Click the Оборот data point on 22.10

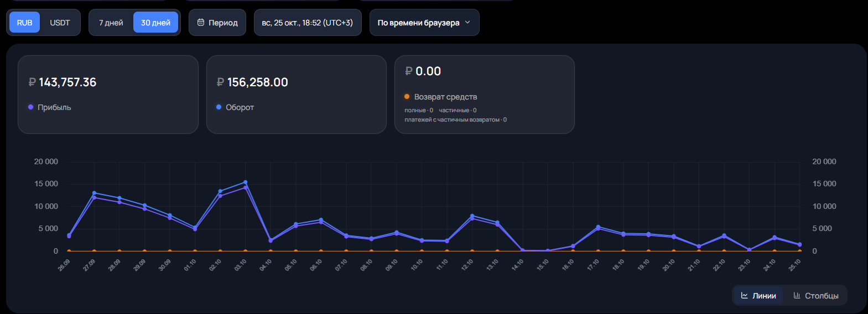(x=724, y=236)
